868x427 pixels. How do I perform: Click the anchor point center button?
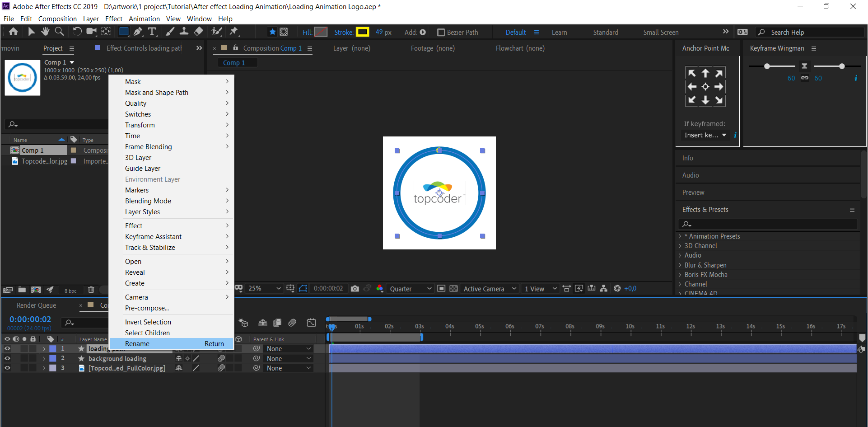[705, 87]
